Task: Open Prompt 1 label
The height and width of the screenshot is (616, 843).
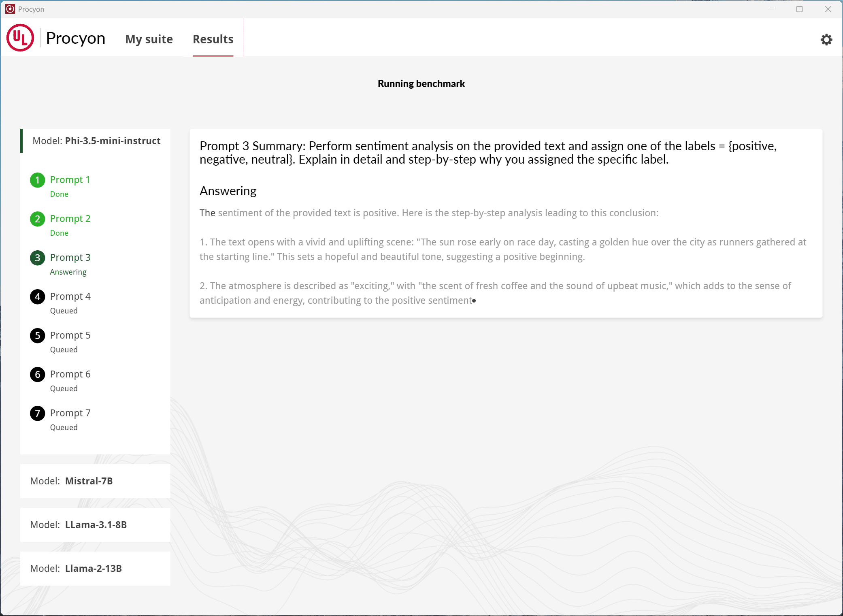Action: (70, 179)
